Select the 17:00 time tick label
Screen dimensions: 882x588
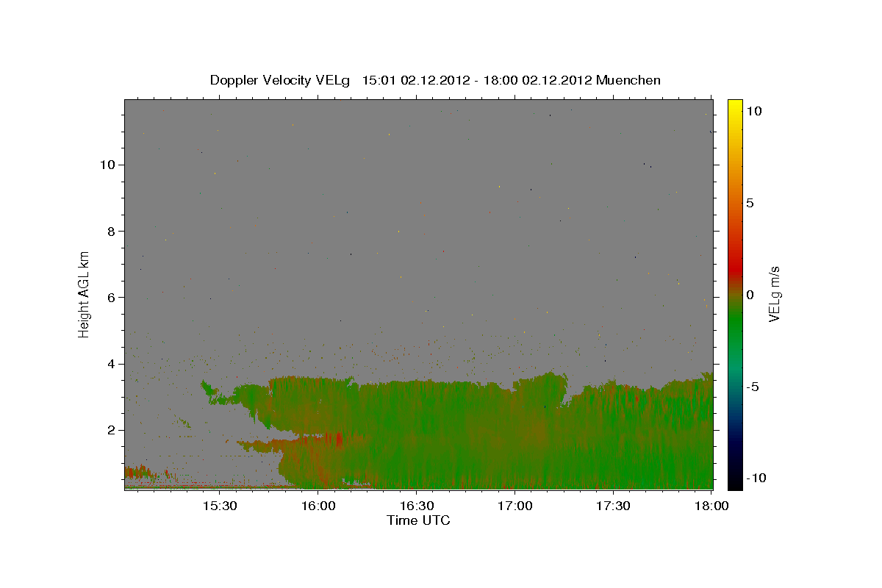[x=514, y=506]
